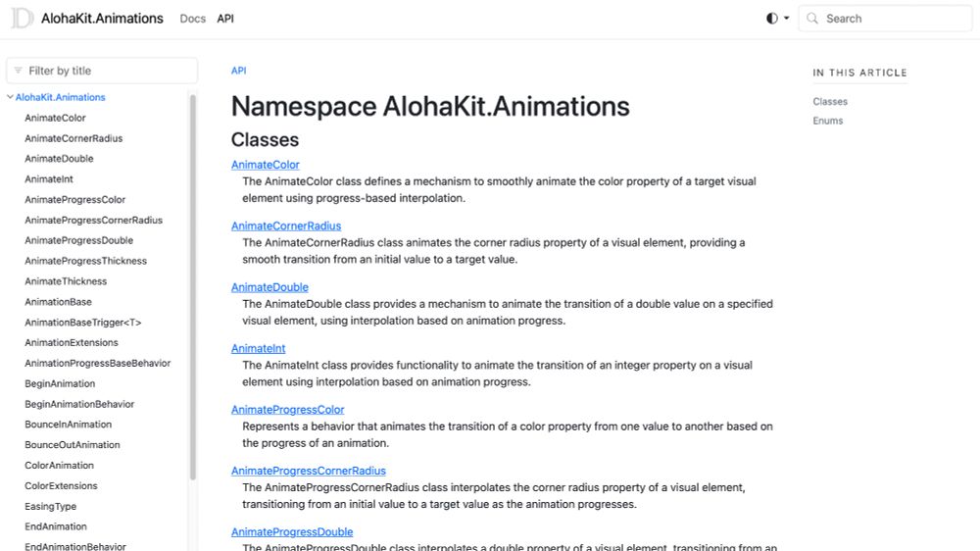This screenshot has width=980, height=551.
Task: Select AnimationBaseTrigger<T> in sidebar tree
Action: 83,323
